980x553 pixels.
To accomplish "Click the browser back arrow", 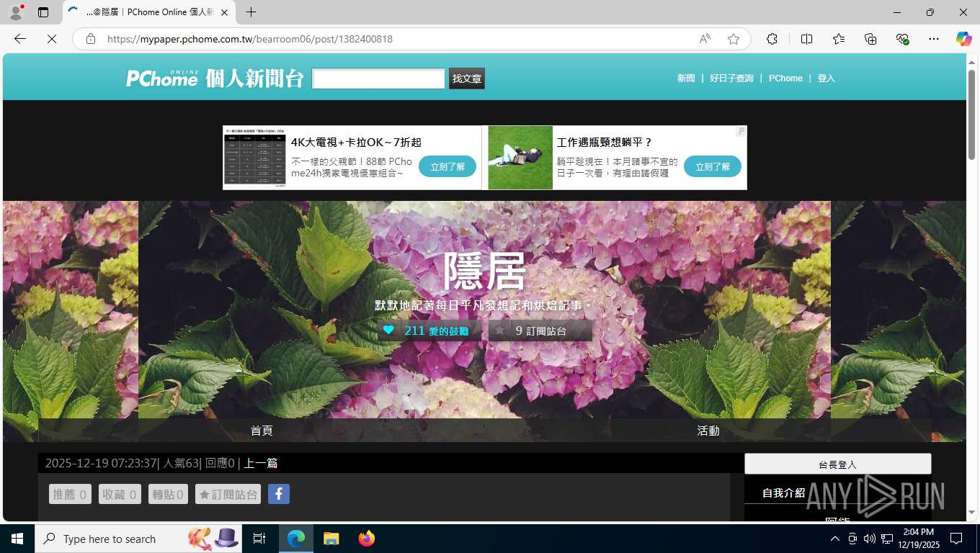I will (20, 39).
